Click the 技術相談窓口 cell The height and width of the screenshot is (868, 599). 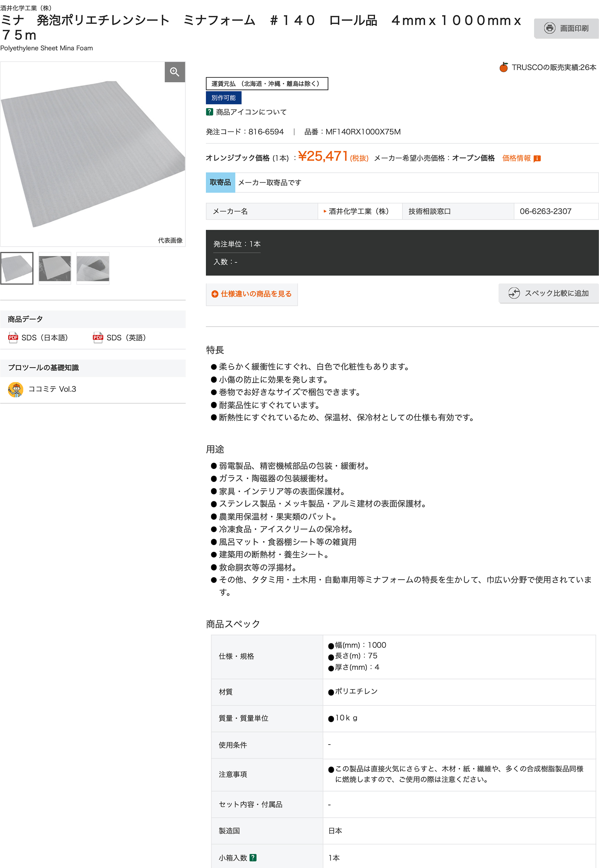(458, 211)
